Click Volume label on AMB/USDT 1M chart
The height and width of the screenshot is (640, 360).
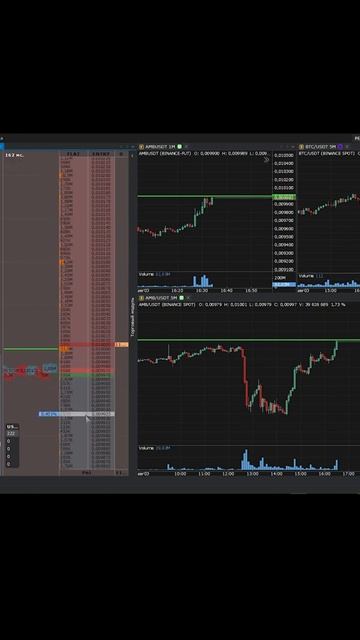(x=146, y=274)
